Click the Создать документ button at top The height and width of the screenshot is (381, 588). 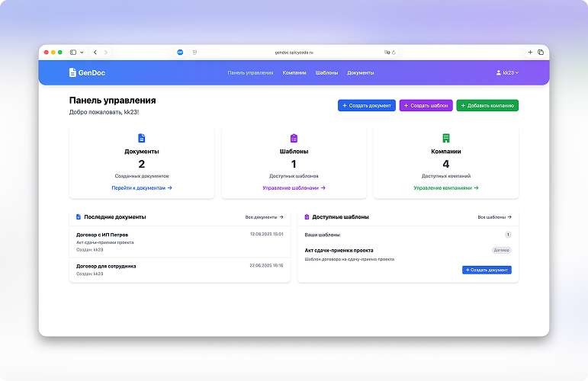[366, 105]
